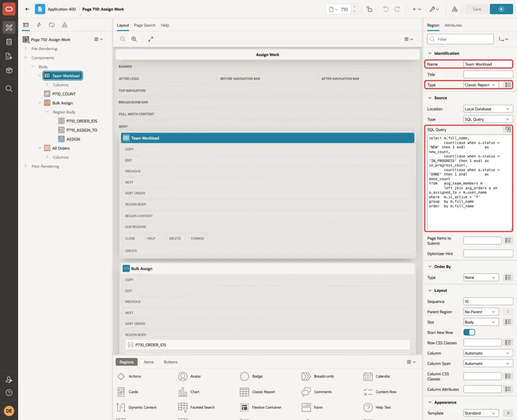Click the Title input field

coord(488,75)
